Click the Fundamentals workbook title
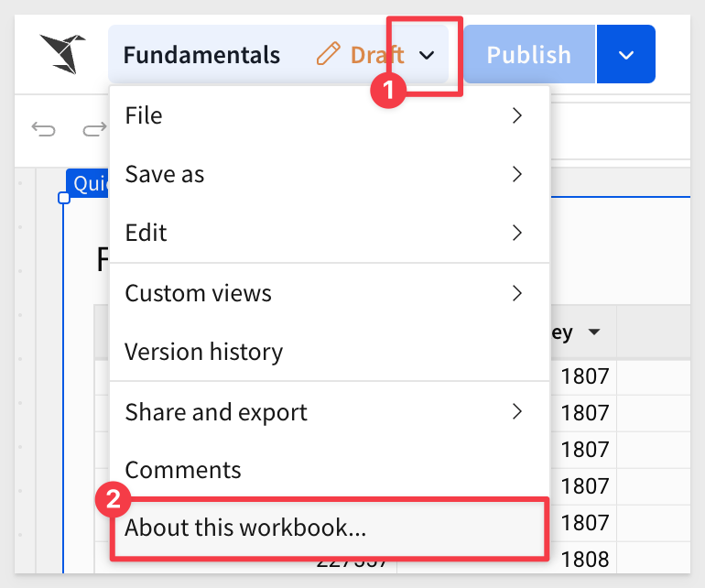The image size is (705, 588). (x=201, y=55)
